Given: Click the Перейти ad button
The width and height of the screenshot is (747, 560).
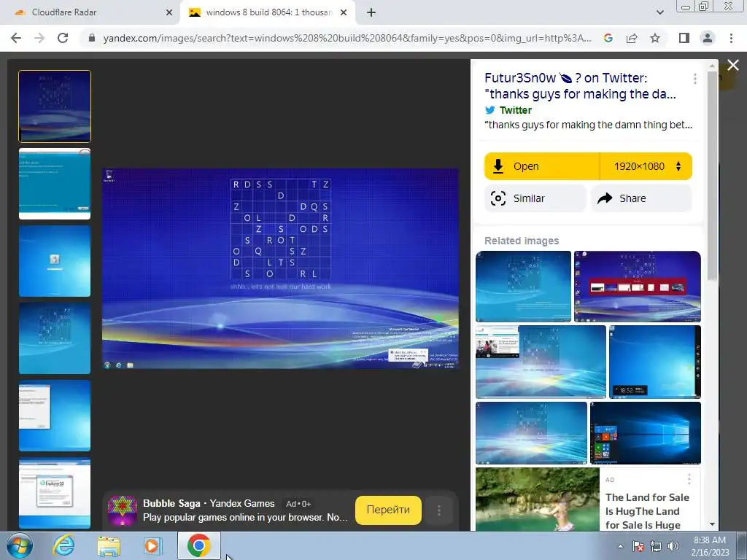Looking at the screenshot, I should (x=388, y=510).
